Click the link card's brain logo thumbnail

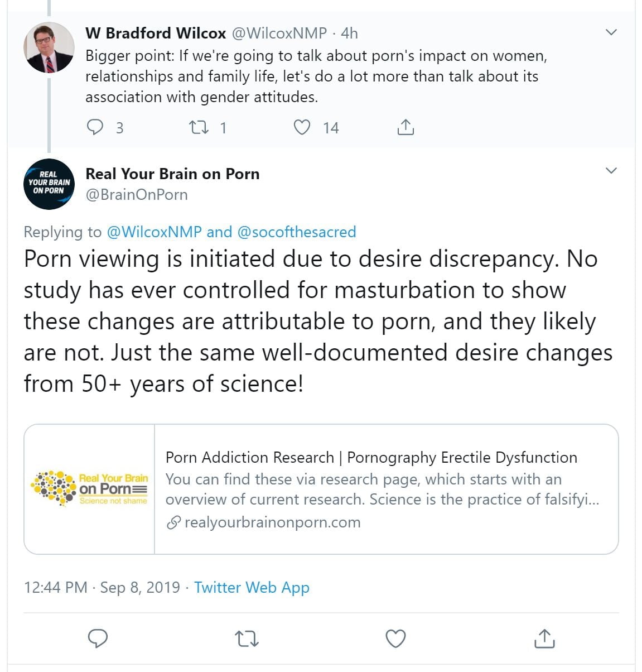pos(89,489)
